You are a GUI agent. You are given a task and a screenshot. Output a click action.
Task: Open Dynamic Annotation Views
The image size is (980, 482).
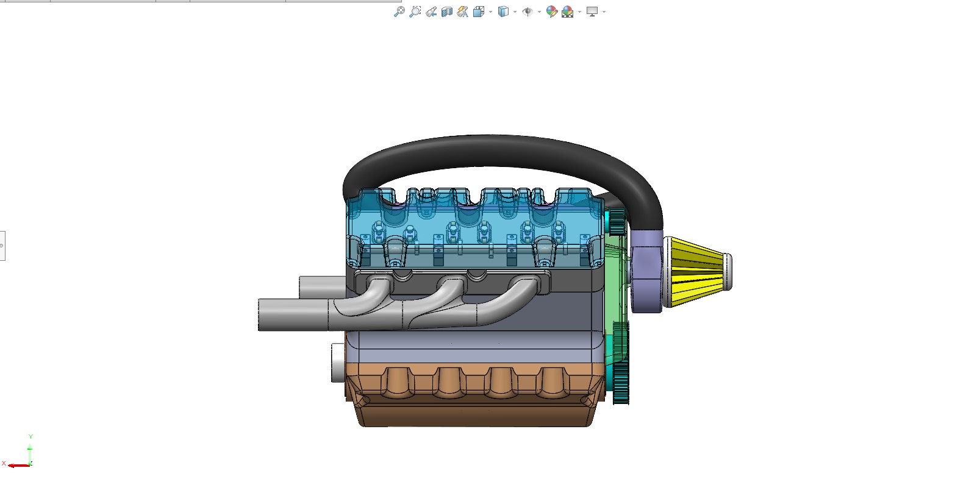[x=463, y=12]
